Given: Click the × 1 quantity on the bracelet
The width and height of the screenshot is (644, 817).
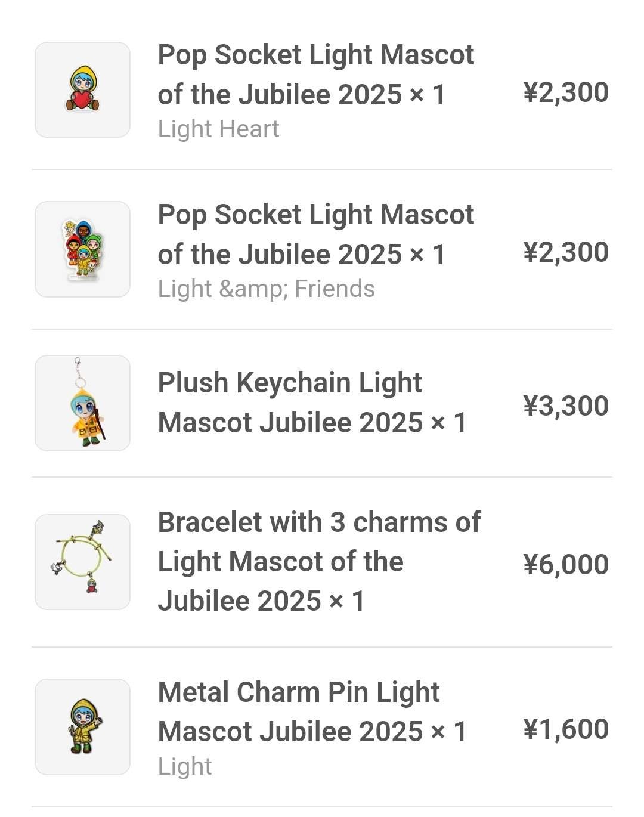Looking at the screenshot, I should point(346,601).
